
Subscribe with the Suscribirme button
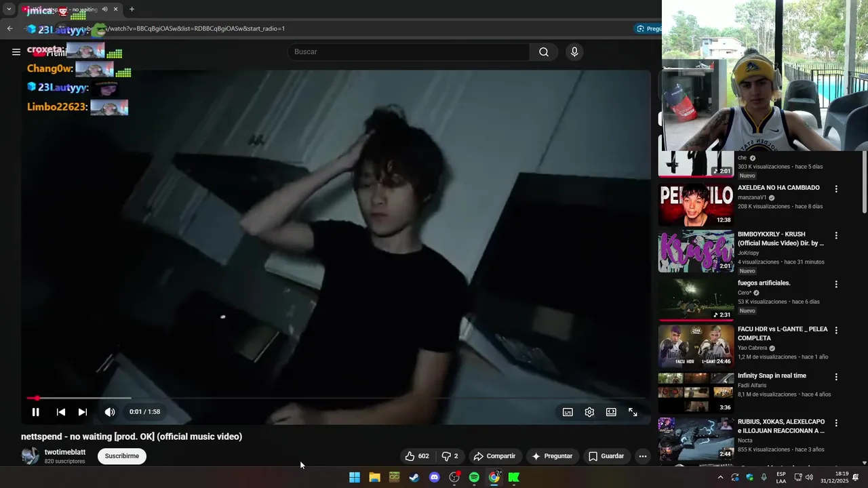coord(122,456)
